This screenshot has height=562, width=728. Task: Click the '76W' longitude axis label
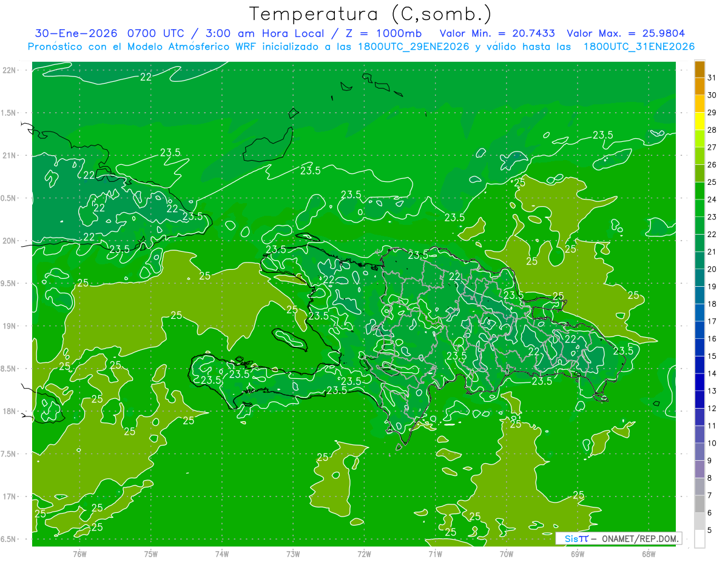[x=79, y=554]
